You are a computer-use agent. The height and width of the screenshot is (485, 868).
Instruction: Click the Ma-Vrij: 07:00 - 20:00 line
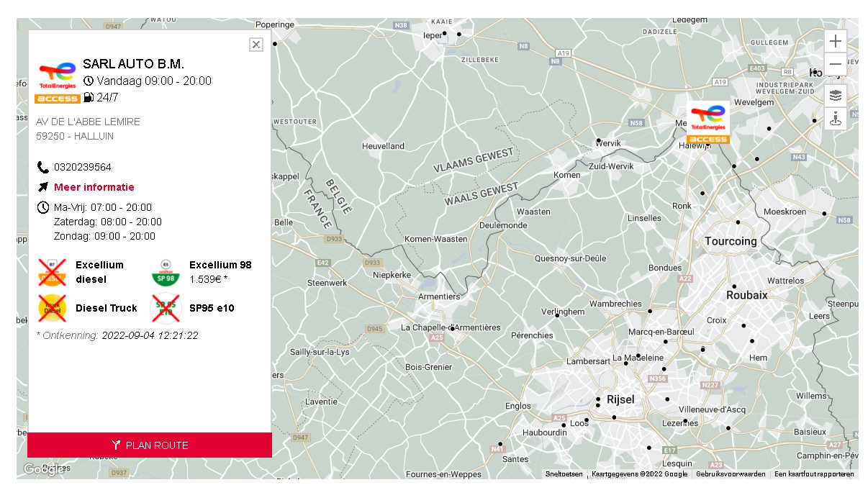pos(103,207)
